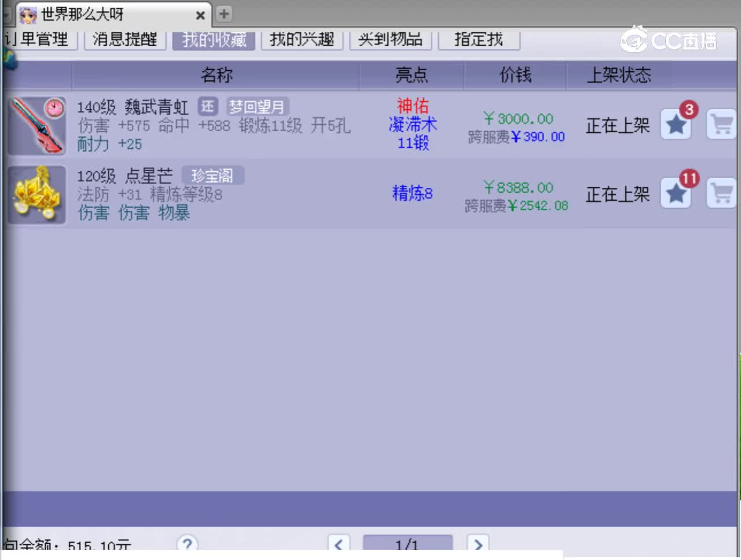Open a new tab with plus button
The image size is (741, 560).
pyautogui.click(x=224, y=14)
